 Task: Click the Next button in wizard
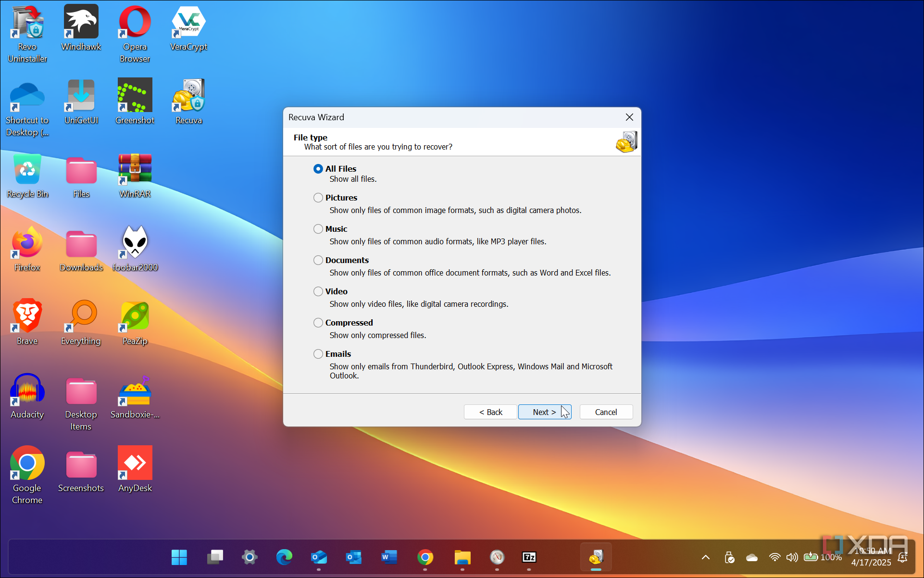click(x=544, y=412)
